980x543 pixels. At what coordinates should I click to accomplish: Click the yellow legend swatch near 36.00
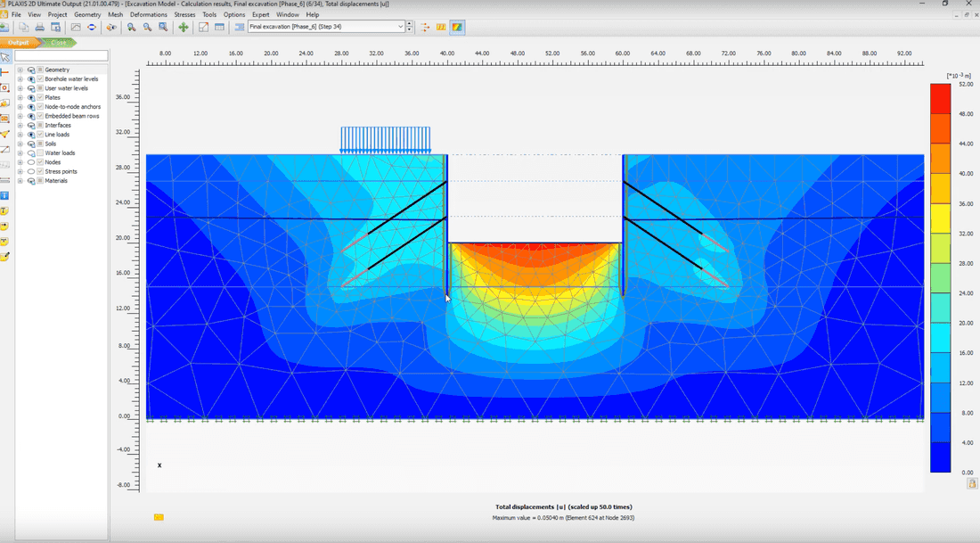click(940, 218)
